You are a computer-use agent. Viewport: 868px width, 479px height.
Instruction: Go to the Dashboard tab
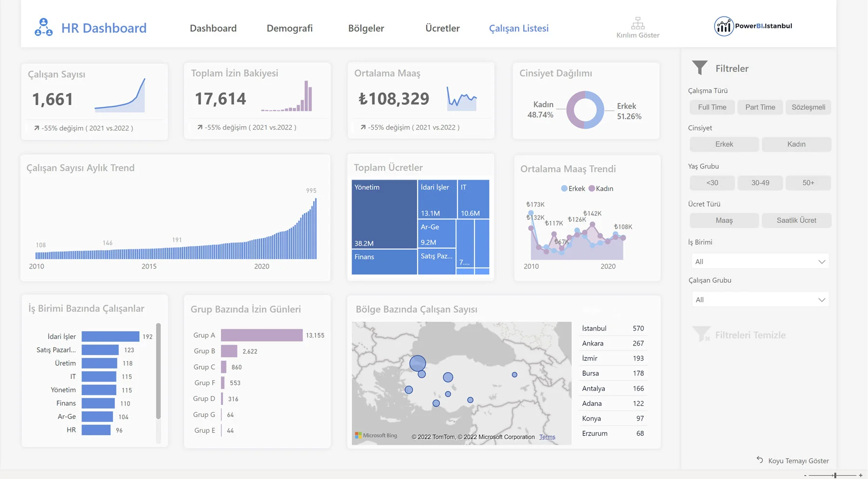click(213, 28)
